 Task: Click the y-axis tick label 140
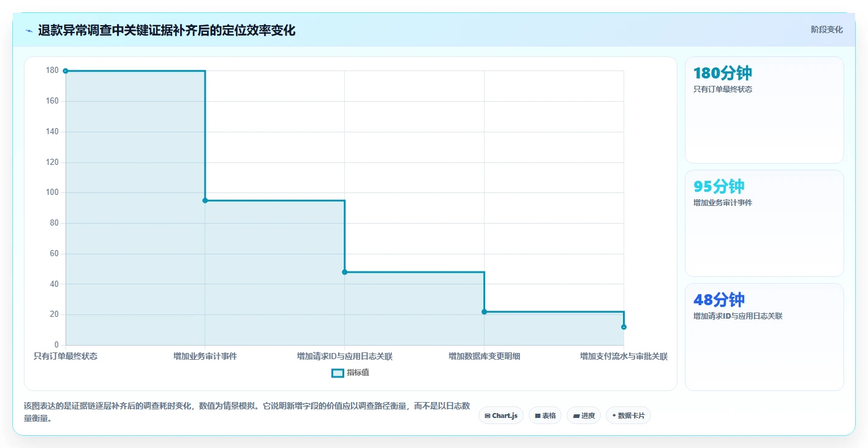tap(52, 132)
